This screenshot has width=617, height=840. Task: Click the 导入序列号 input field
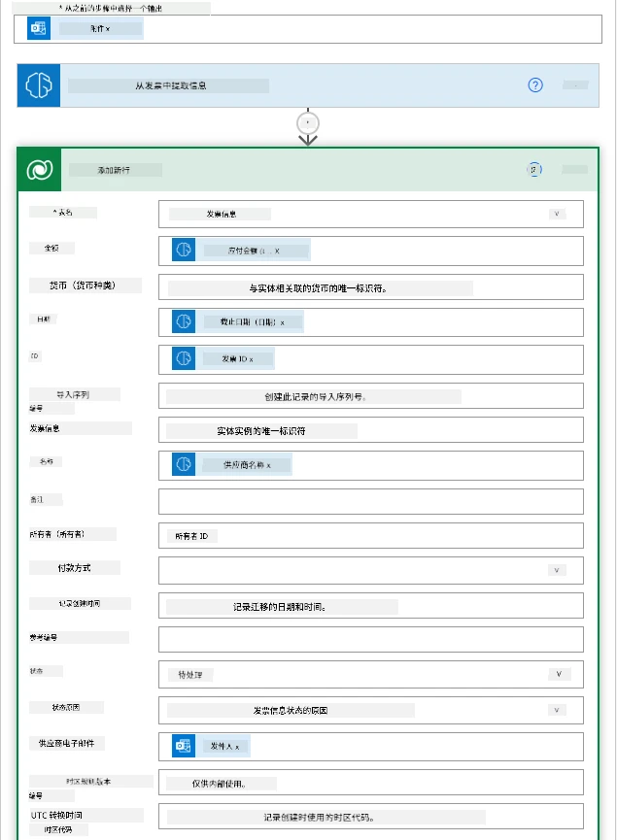coord(371,396)
